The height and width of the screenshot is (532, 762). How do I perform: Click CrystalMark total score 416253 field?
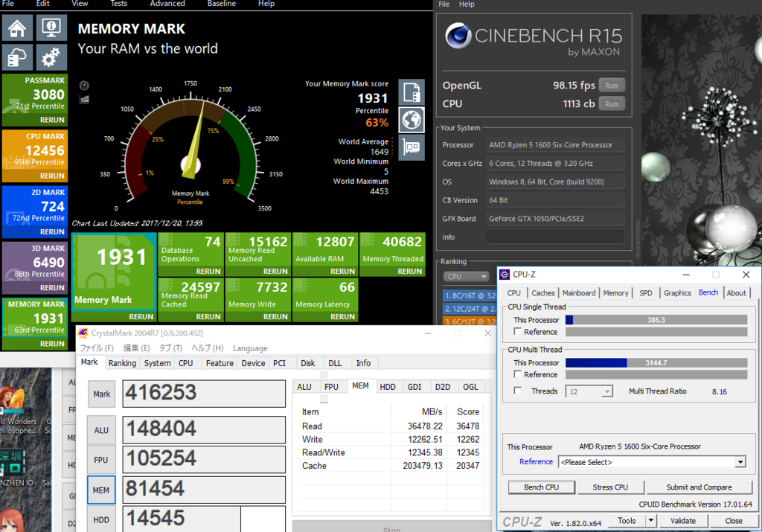204,393
